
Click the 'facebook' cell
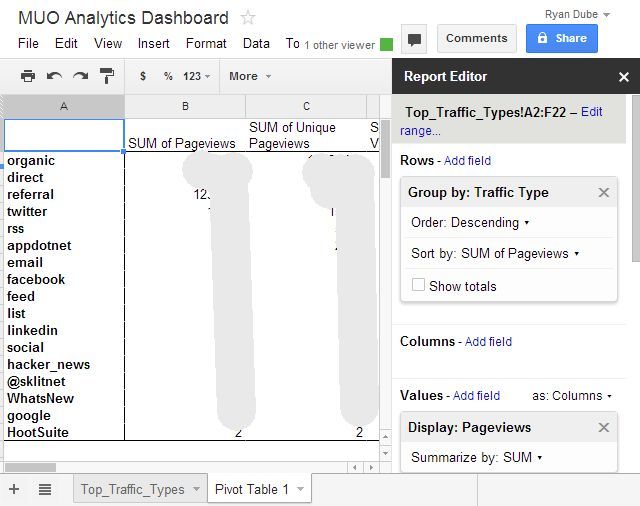point(64,280)
